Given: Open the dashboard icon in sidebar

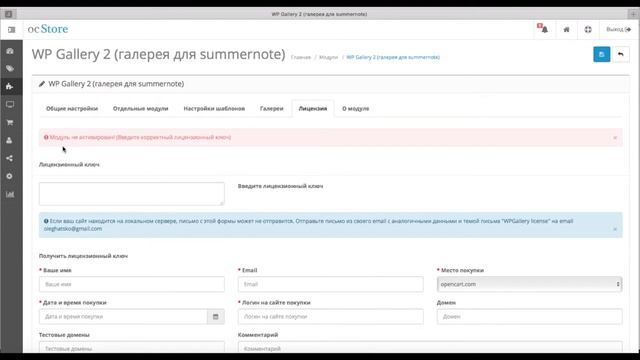Looking at the screenshot, I should coord(10,51).
